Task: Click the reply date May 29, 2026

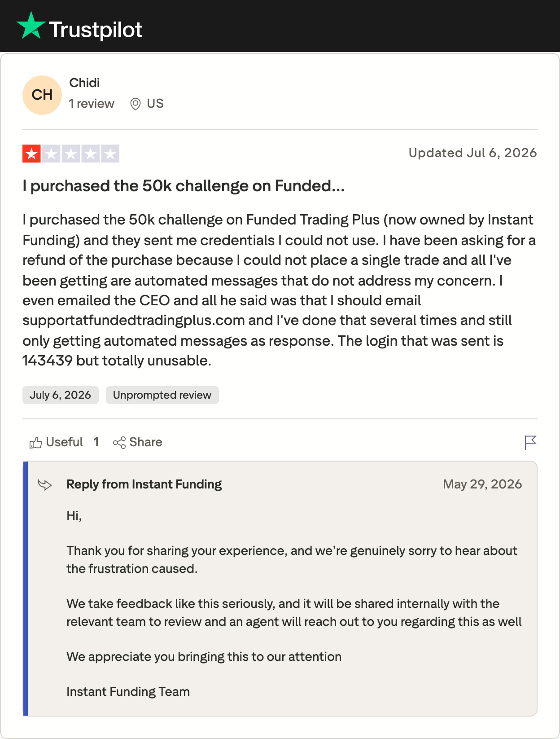Action: click(482, 484)
